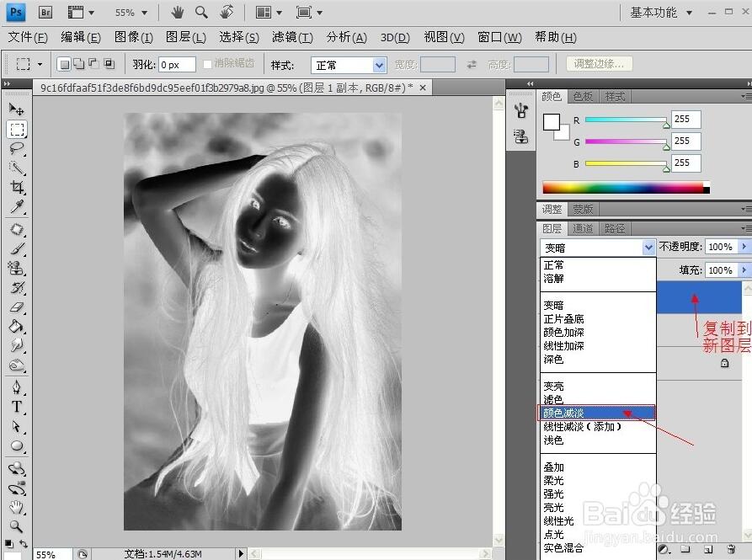Select the History Brush tool
The width and height of the screenshot is (752, 560).
(x=17, y=288)
